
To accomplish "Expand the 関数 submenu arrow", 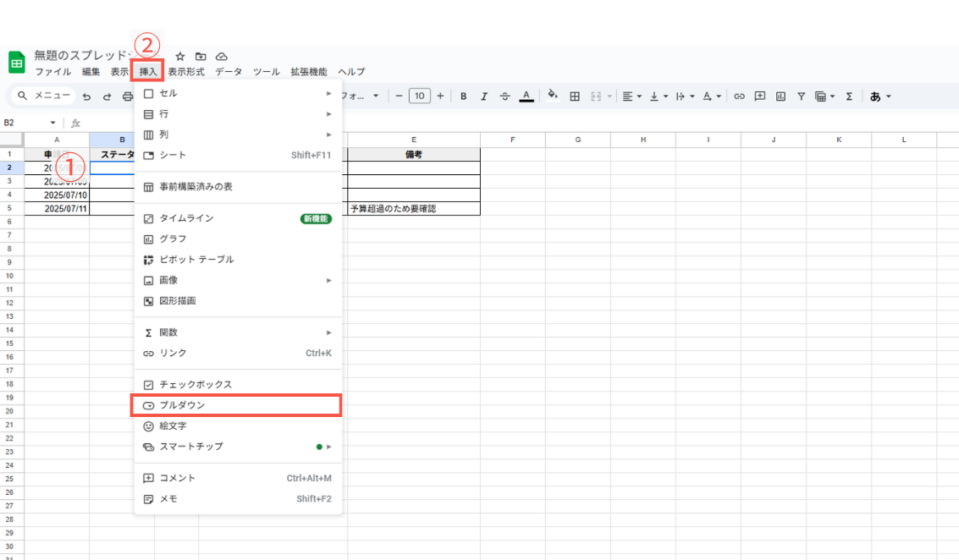I will [x=329, y=332].
